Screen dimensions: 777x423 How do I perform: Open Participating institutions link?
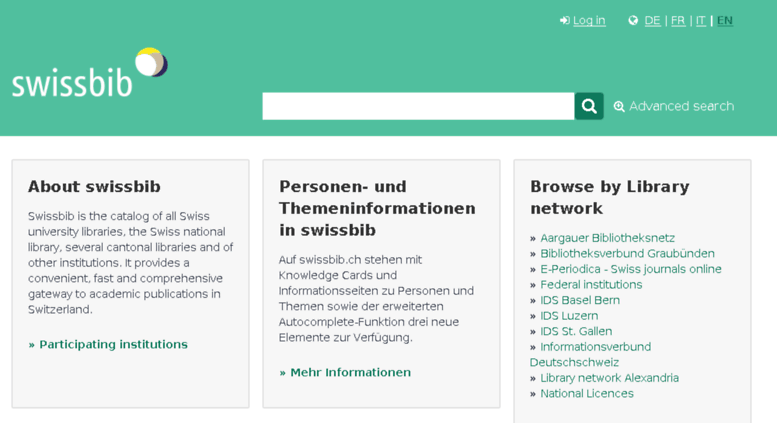click(113, 344)
